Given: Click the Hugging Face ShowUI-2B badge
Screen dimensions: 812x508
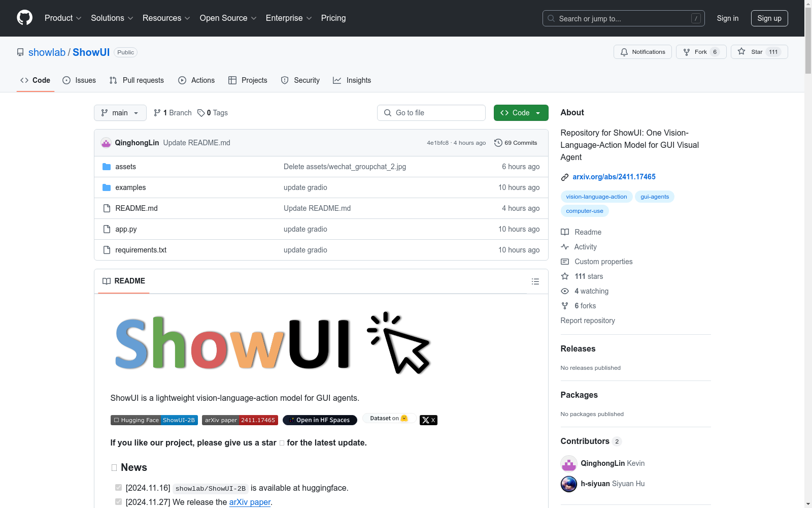Looking at the screenshot, I should [154, 420].
